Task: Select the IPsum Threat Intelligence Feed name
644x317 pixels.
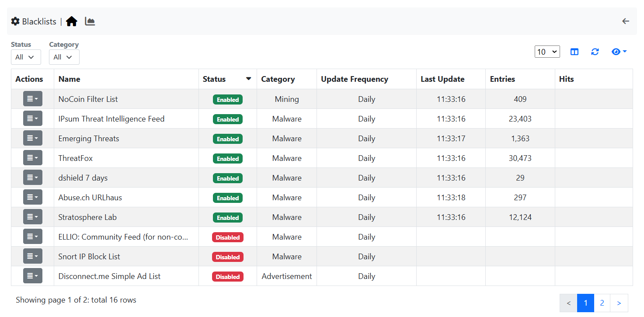Action: point(111,119)
